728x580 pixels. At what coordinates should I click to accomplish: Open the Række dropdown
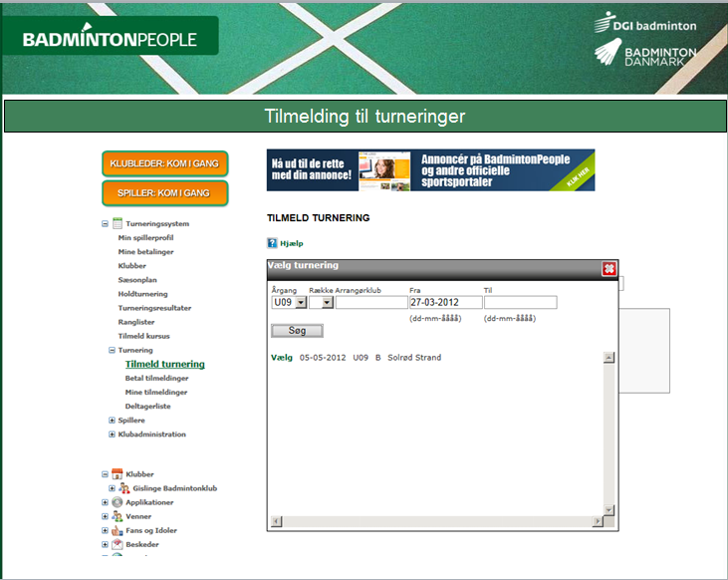click(328, 303)
